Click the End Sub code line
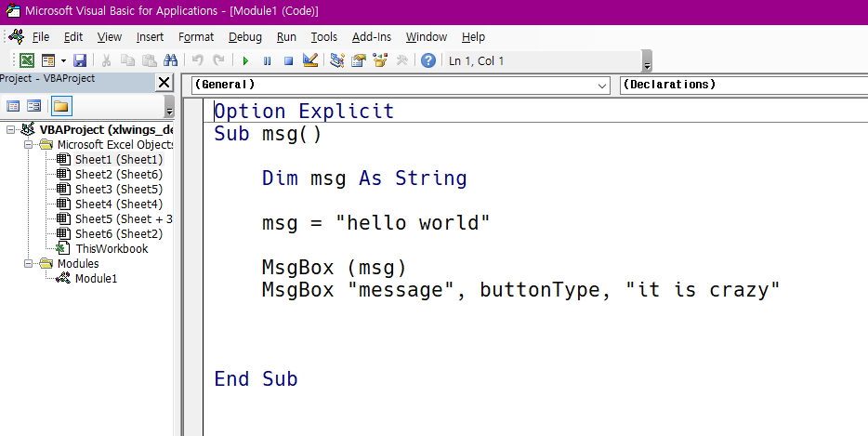868x436 pixels. point(256,379)
